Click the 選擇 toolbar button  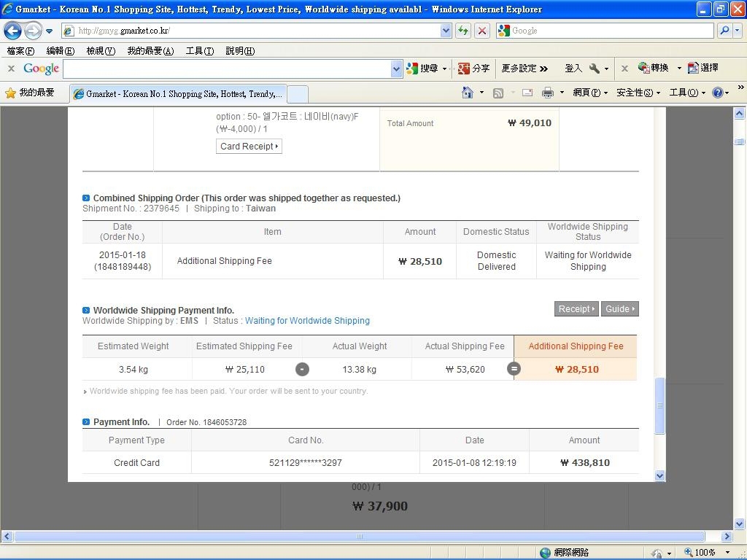[x=703, y=68]
